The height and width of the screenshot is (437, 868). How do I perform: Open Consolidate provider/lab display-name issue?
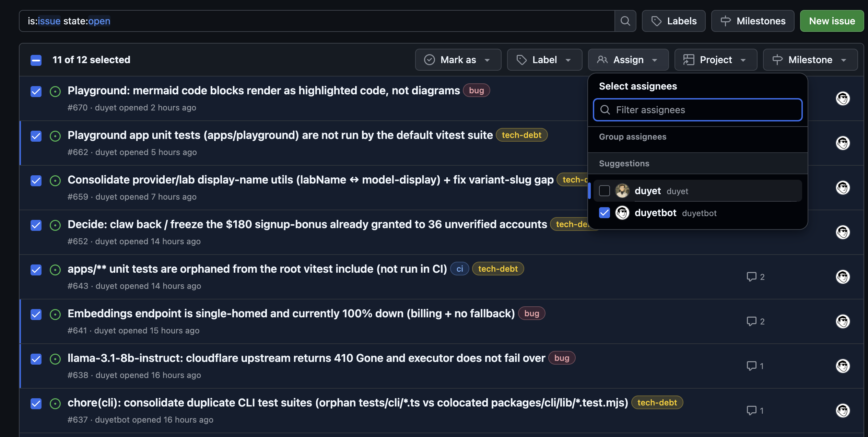tap(310, 180)
